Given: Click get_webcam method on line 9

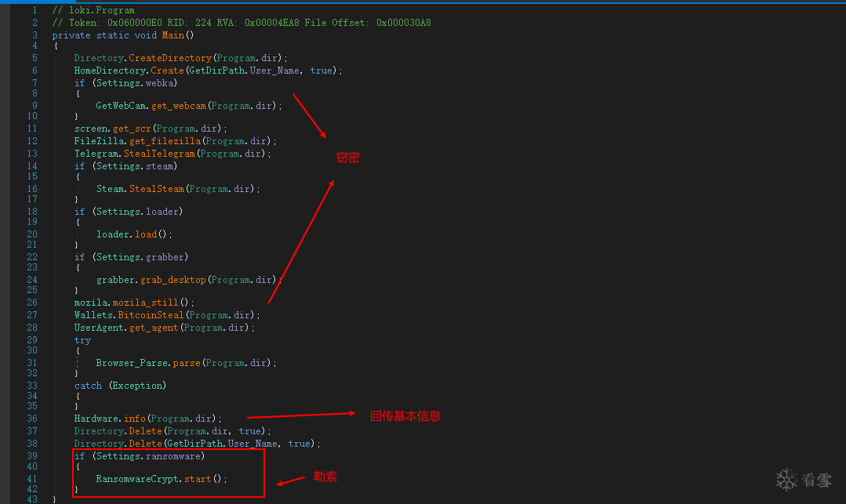Looking at the screenshot, I should (179, 106).
